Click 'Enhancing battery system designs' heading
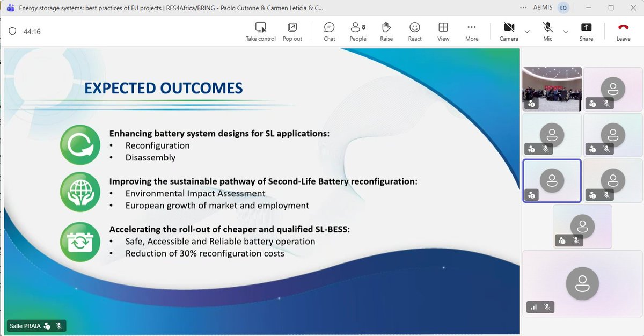 point(219,134)
